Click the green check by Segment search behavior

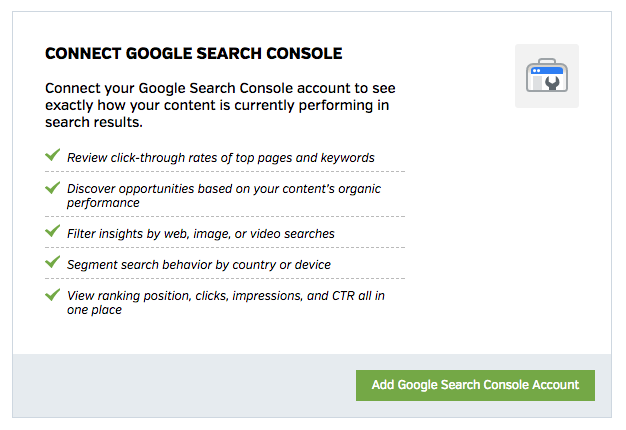tap(53, 263)
